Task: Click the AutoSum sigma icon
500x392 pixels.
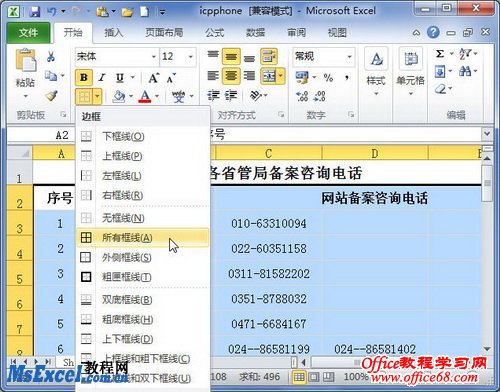Action: [440, 54]
